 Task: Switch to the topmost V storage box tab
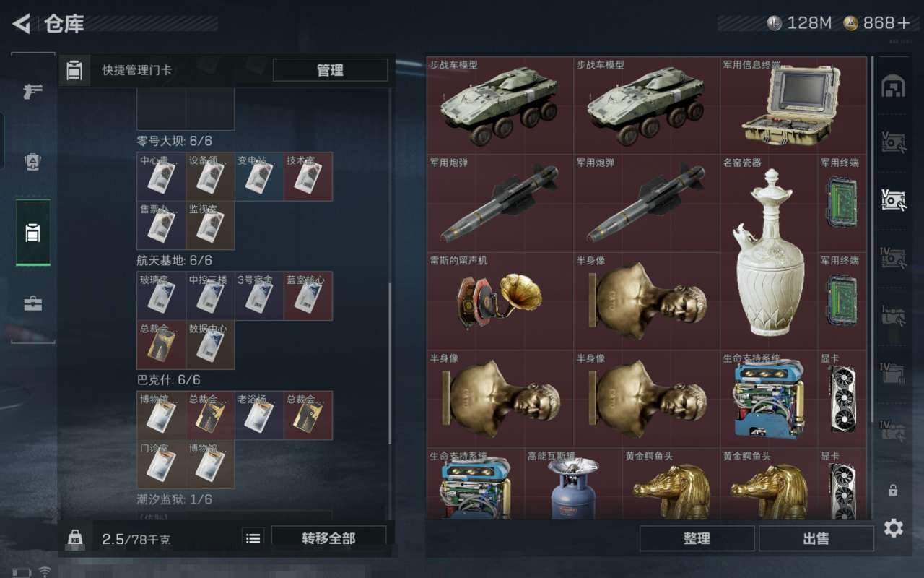(893, 142)
